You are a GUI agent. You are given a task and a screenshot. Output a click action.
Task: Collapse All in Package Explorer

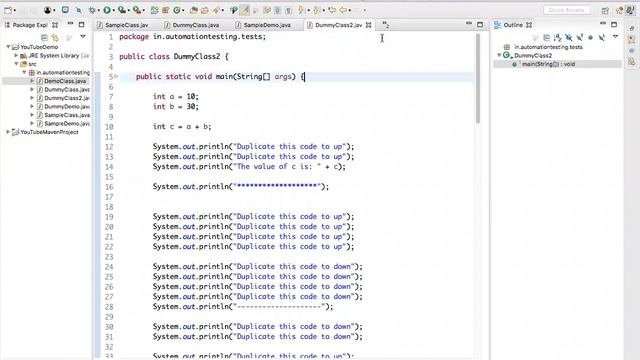pyautogui.click(x=44, y=38)
